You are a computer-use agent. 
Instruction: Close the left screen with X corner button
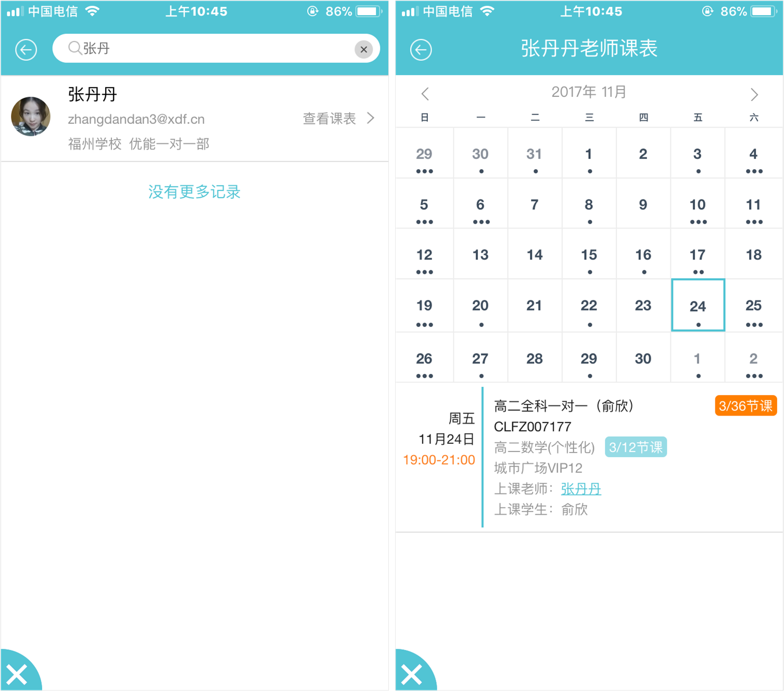click(x=17, y=675)
